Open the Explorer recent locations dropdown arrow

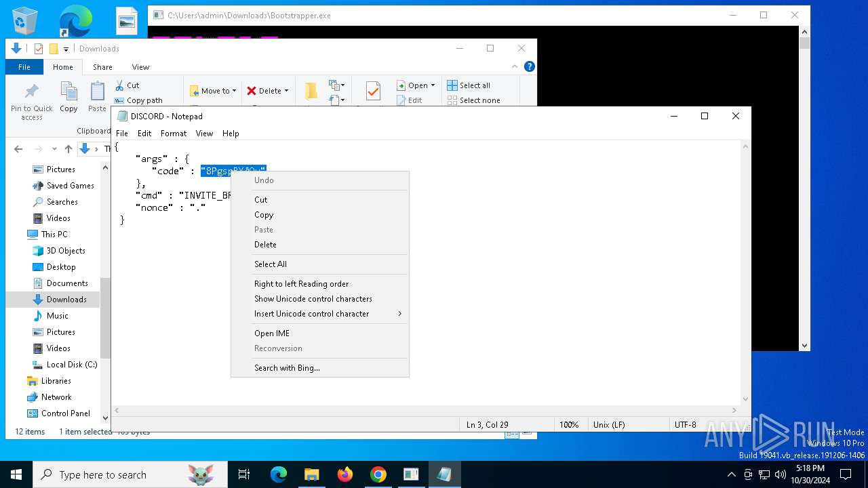[54, 149]
